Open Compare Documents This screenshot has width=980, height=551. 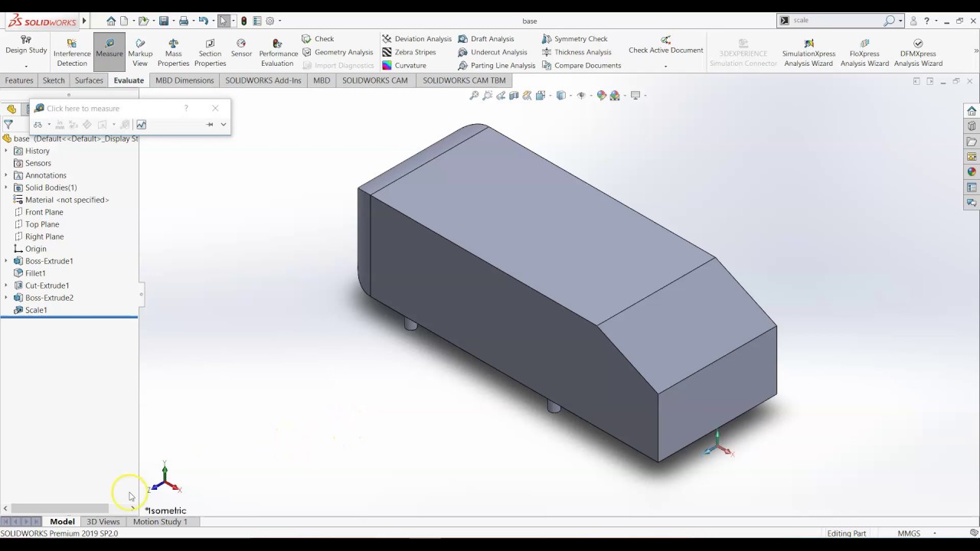click(x=581, y=65)
